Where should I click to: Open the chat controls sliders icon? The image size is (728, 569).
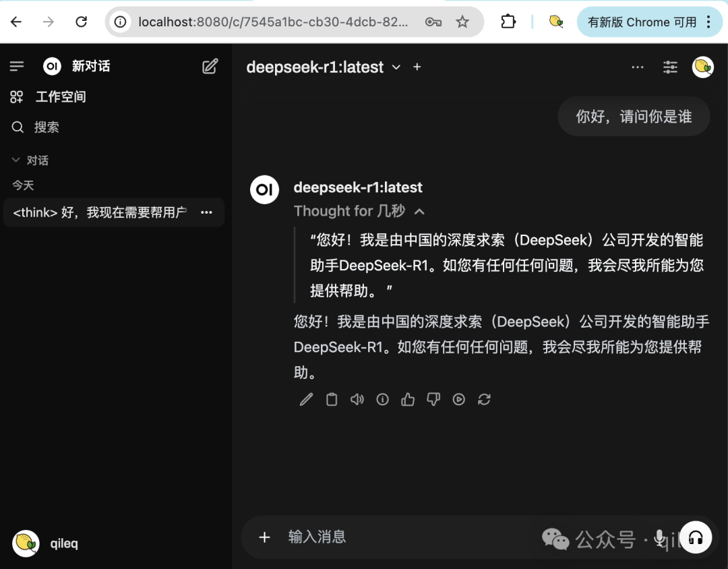pyautogui.click(x=670, y=67)
